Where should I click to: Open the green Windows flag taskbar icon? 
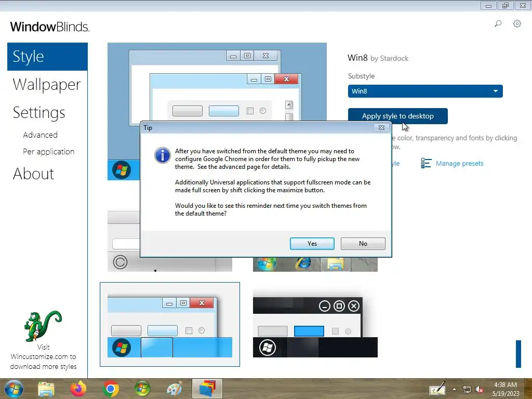(x=142, y=389)
